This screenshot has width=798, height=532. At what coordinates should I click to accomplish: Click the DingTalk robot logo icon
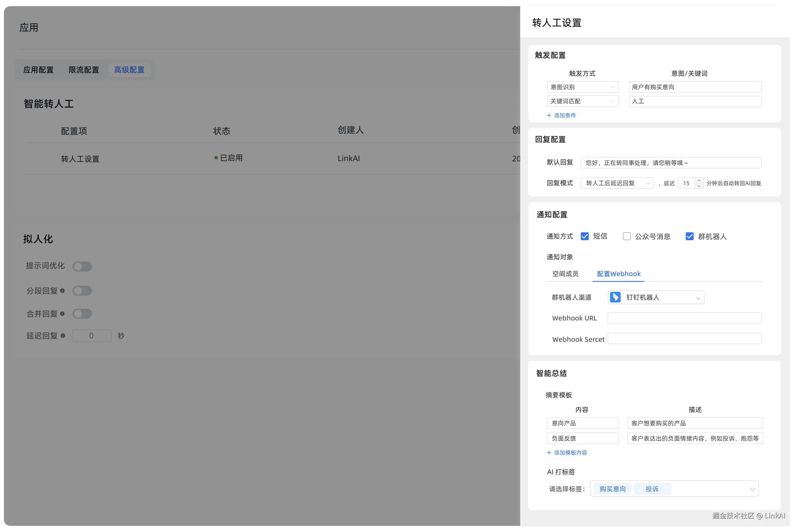615,297
